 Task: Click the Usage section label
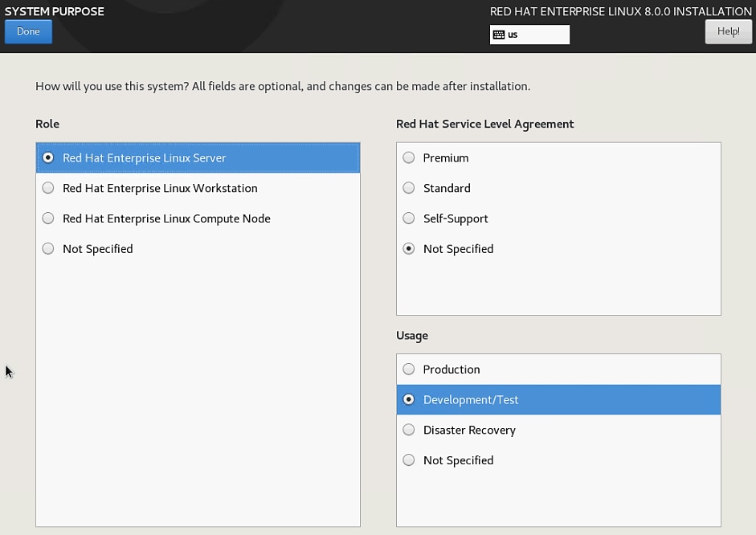click(412, 335)
